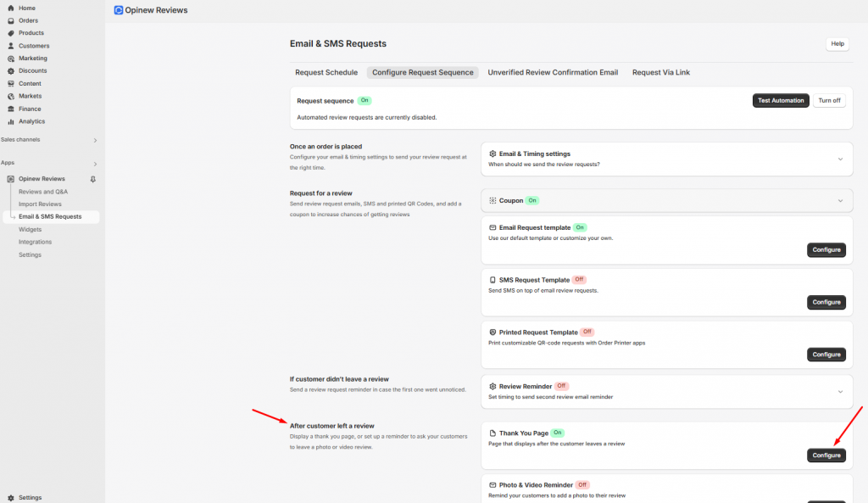
Task: Click the Home icon in sidebar
Action: [x=10, y=8]
